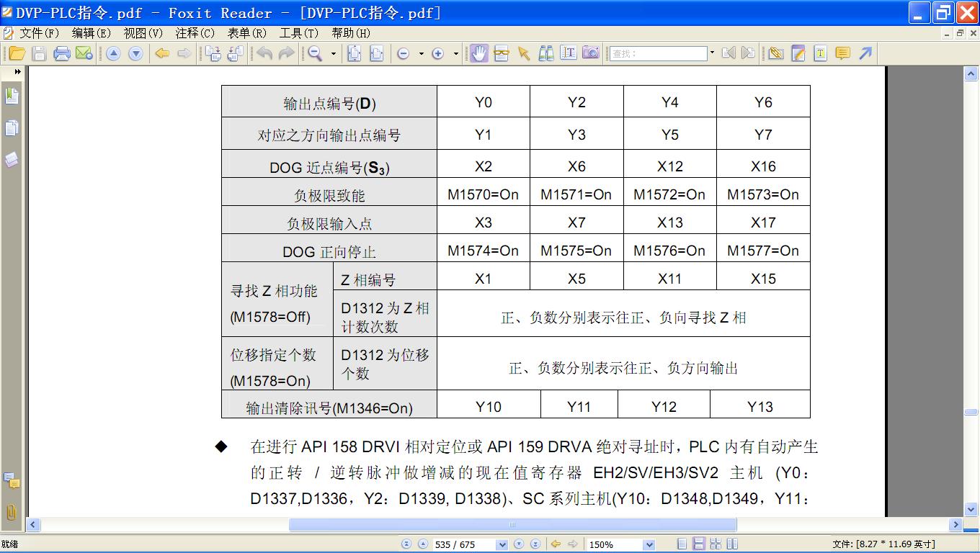Screen dimensions: 980x553
Task: Activate the Snapshot camera tool
Action: coord(591,53)
